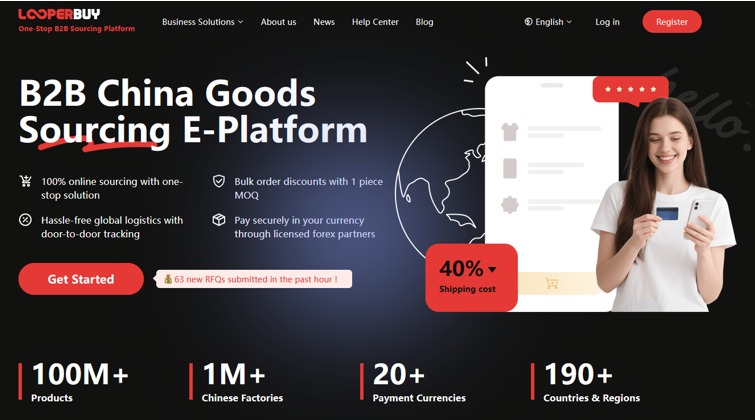Go to the About us page
This screenshot has width=755, height=420.
coord(278,22)
